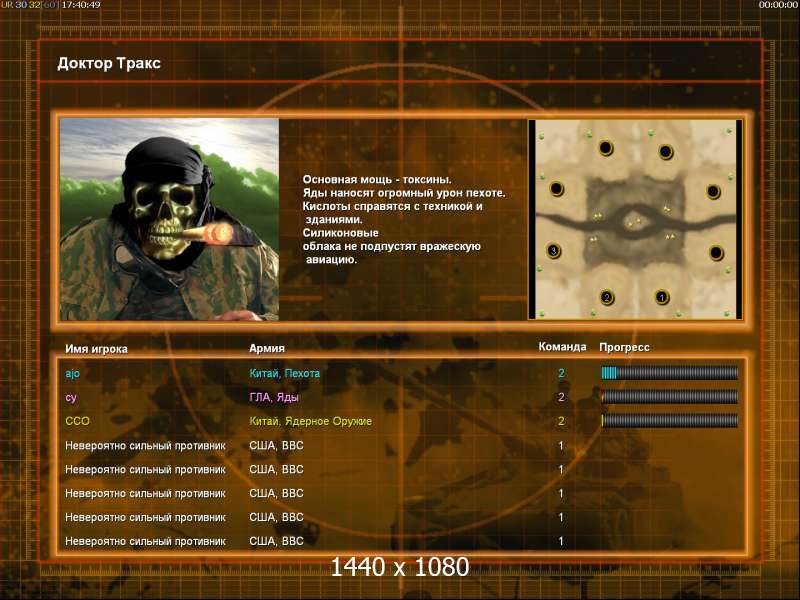This screenshot has width=800, height=600.
Task: Click the Команда column header
Action: point(562,347)
